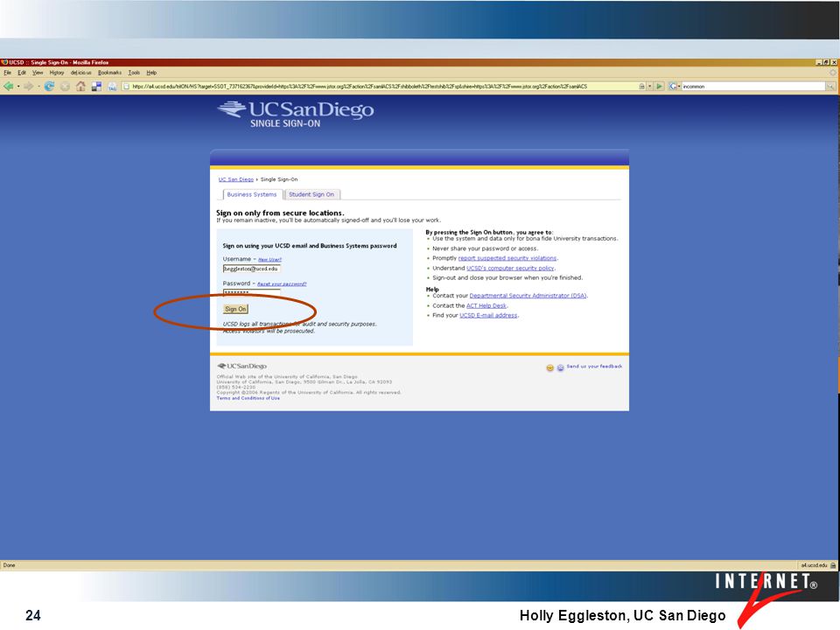Click the status bar padlock icon
This screenshot has width=840, height=630.
click(833, 565)
